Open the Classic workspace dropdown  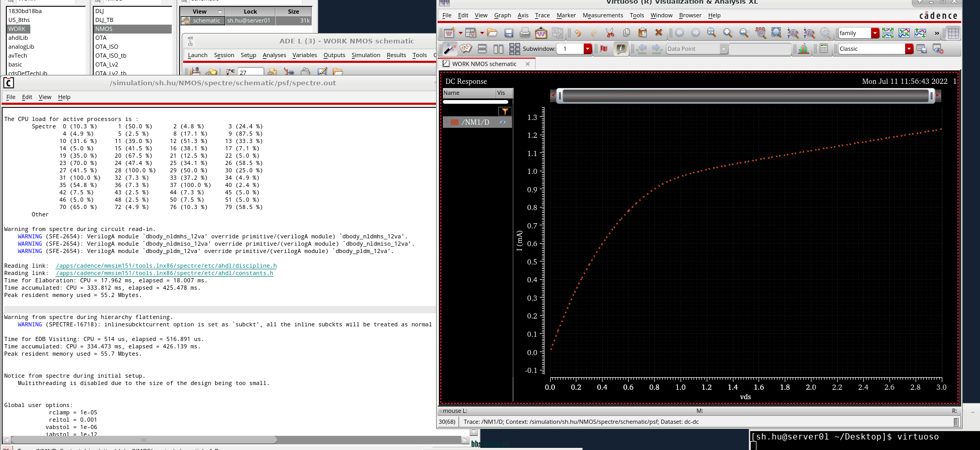click(x=909, y=49)
